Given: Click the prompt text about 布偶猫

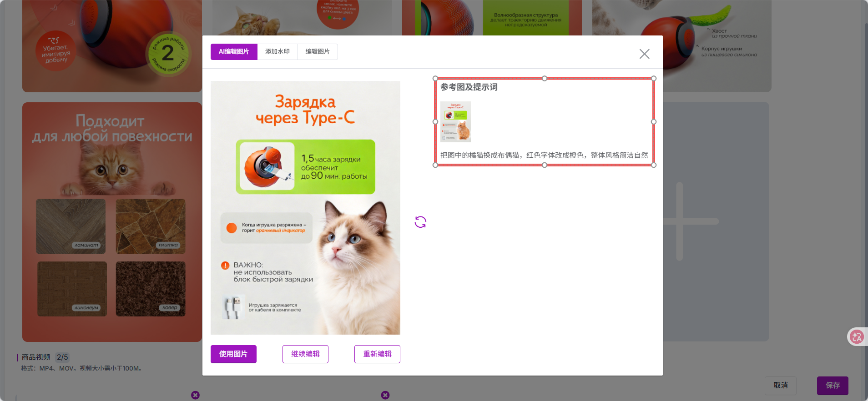Looking at the screenshot, I should point(544,155).
